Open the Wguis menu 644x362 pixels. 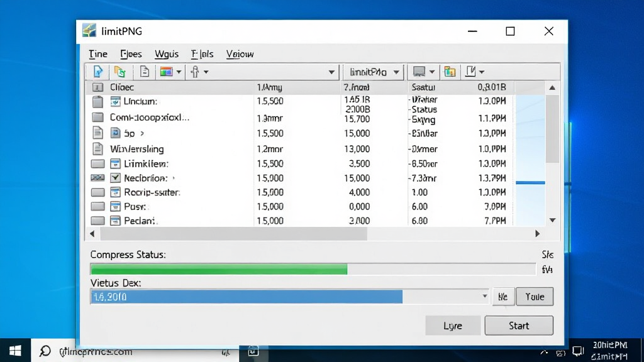point(166,54)
